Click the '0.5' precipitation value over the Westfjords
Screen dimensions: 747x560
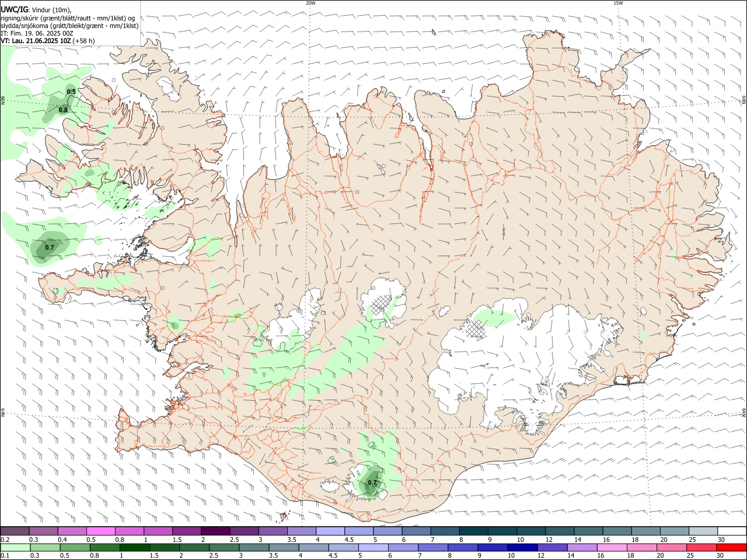tap(71, 92)
